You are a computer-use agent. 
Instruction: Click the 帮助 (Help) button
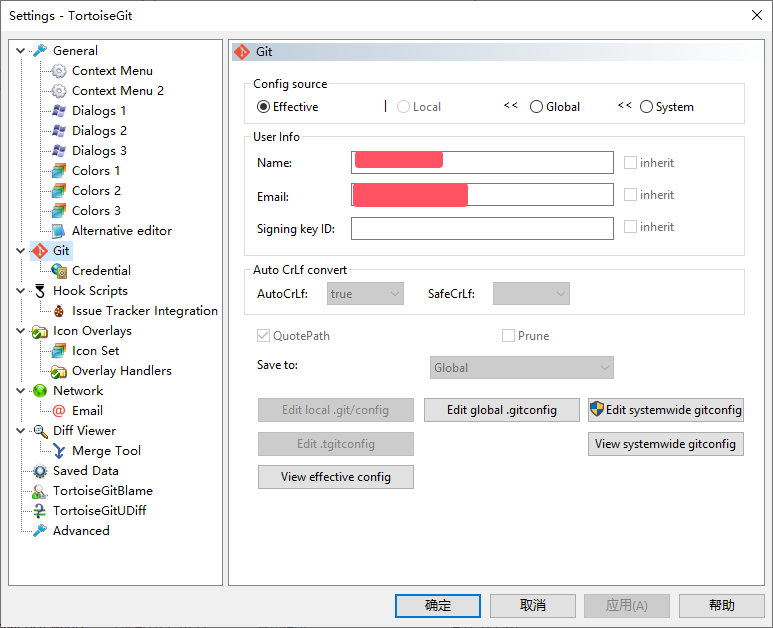pos(722,605)
